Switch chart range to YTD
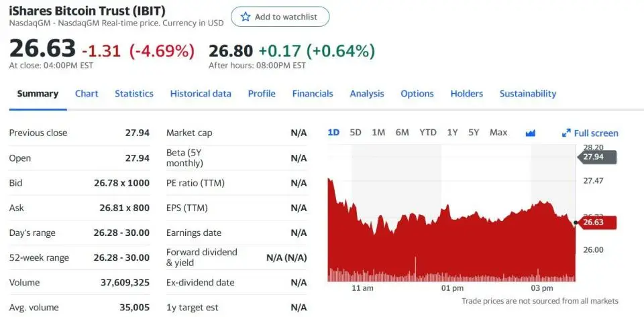The height and width of the screenshot is (317, 644). point(428,133)
